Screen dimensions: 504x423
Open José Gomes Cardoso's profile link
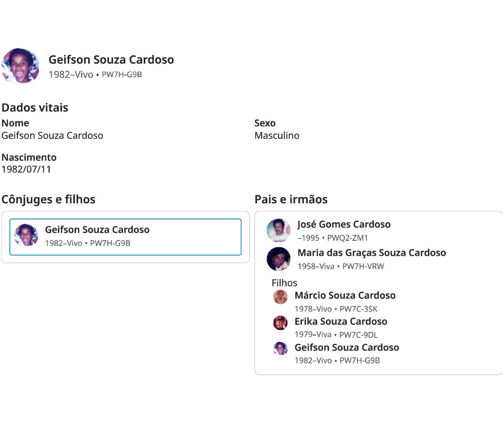344,224
